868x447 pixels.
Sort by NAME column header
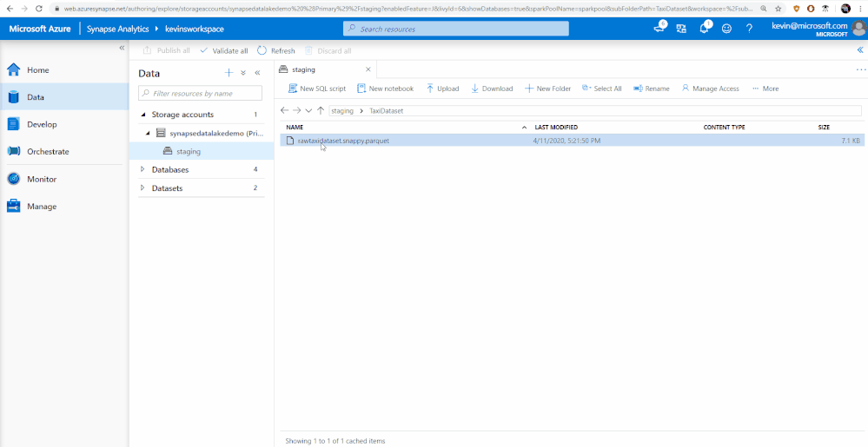coord(295,128)
